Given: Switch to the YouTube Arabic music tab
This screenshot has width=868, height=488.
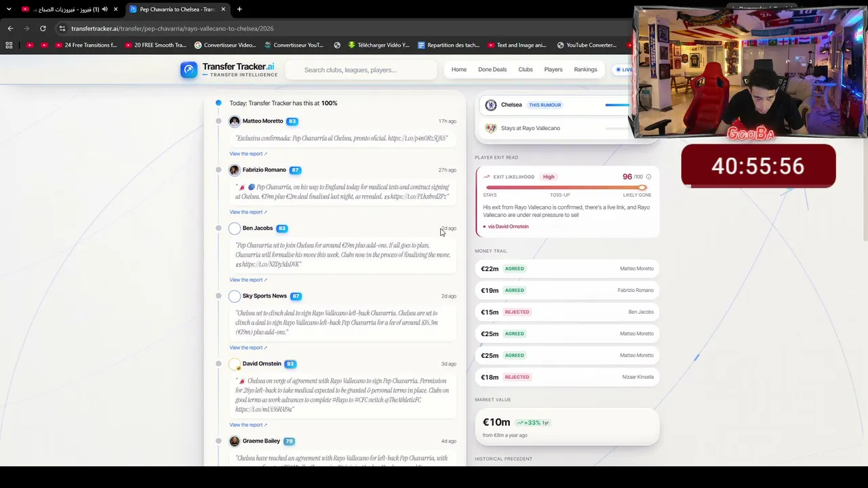Looking at the screenshot, I should 68,9.
